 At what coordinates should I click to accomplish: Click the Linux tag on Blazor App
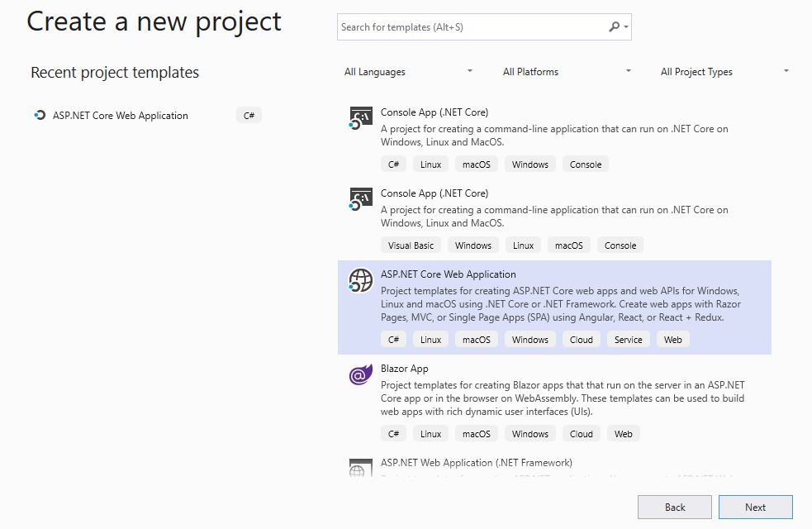(x=430, y=434)
